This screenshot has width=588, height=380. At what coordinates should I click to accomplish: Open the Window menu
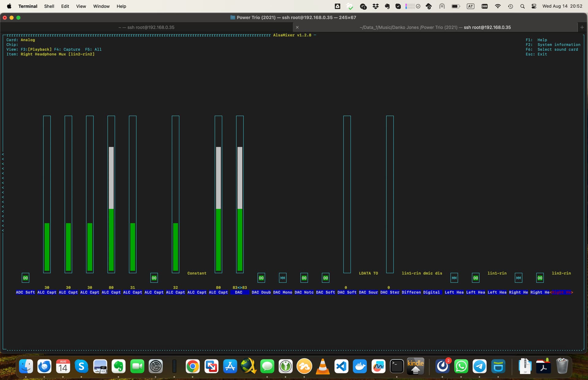coord(101,6)
